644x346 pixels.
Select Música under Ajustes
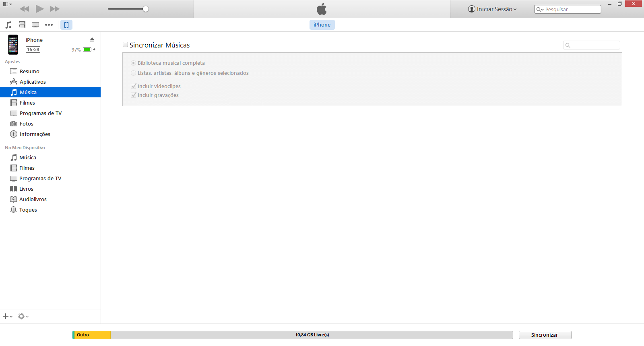(50, 92)
